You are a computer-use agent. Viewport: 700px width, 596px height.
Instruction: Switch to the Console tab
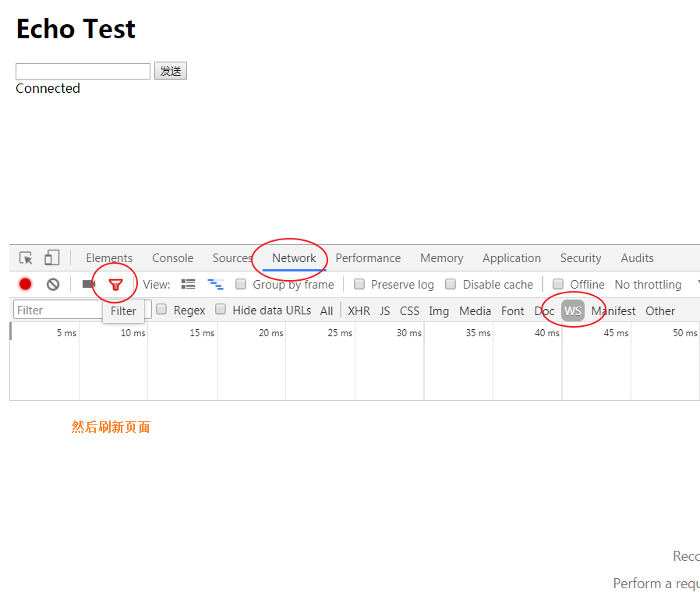(173, 258)
